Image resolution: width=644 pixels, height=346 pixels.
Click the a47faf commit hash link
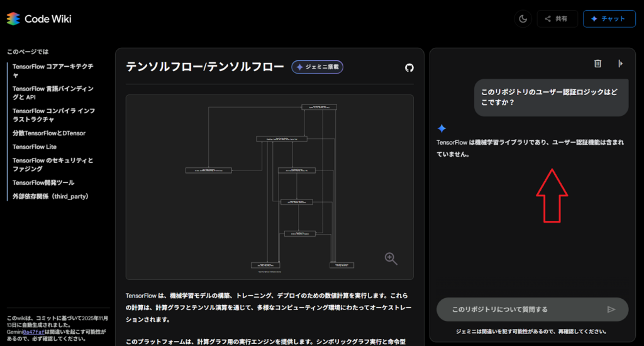(x=33, y=332)
